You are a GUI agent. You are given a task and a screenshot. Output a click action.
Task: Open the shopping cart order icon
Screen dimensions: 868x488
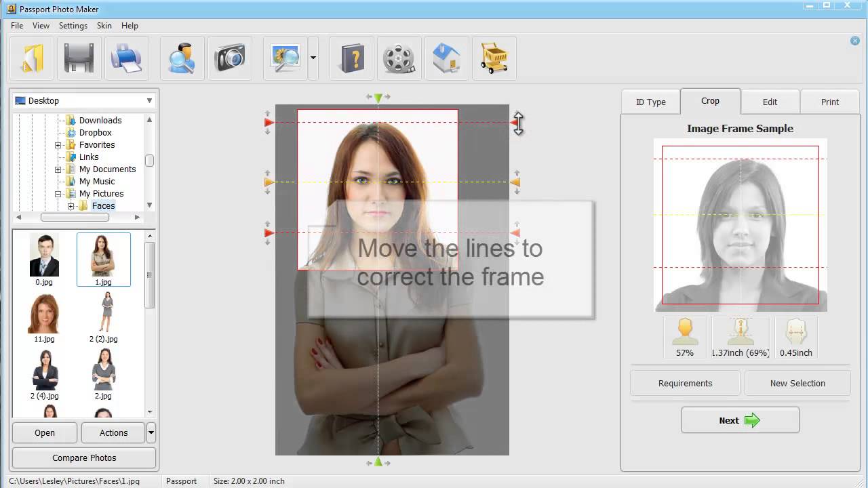coord(494,58)
